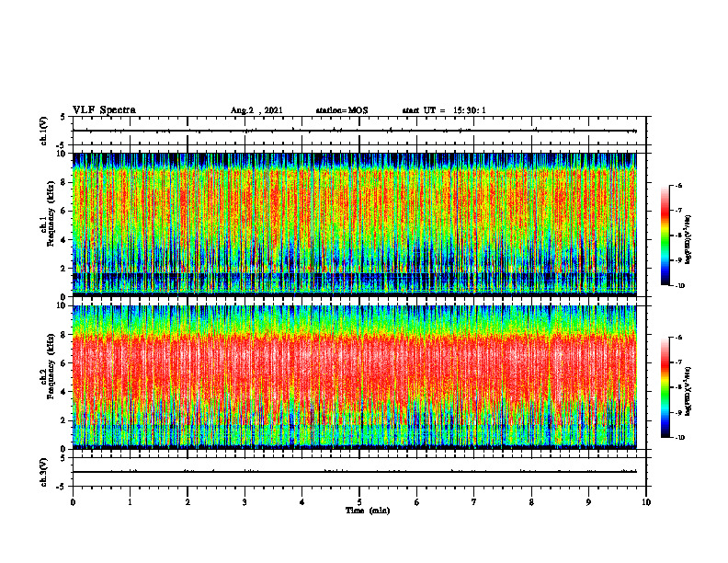Click the "-6" label on ch.1 color bar
Viewport: 728px width, 563px height.
[679, 185]
